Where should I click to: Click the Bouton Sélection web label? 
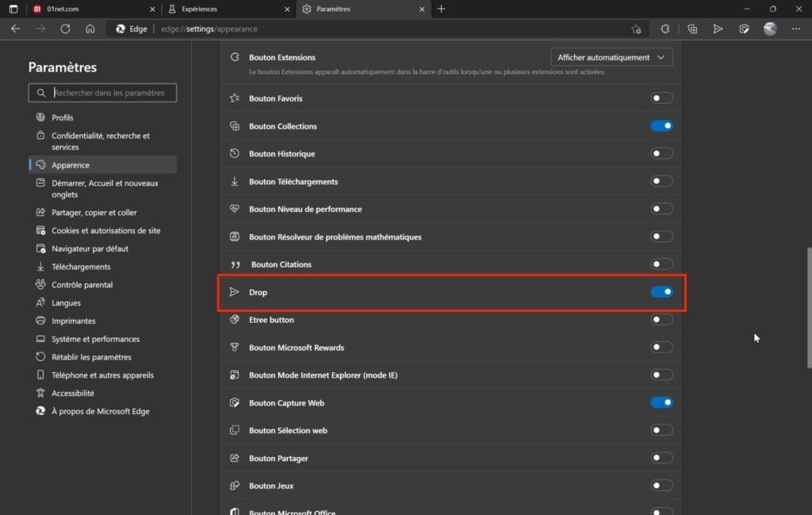[x=288, y=431]
